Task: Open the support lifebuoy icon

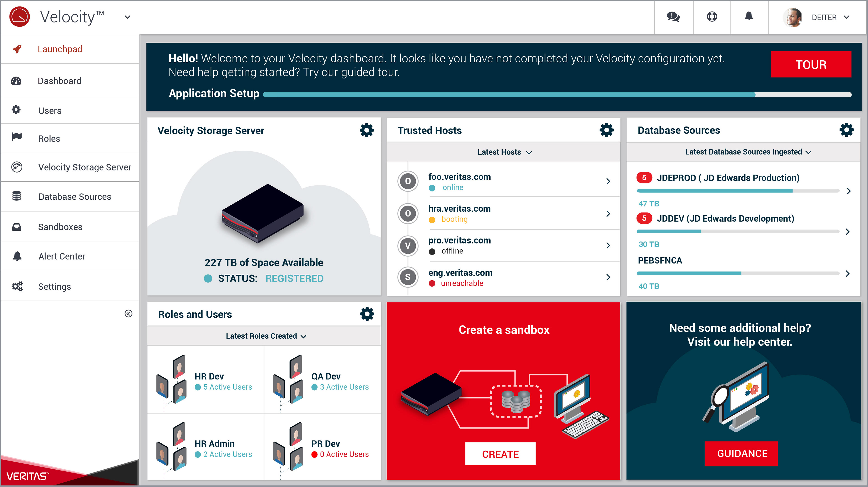Action: tap(712, 16)
